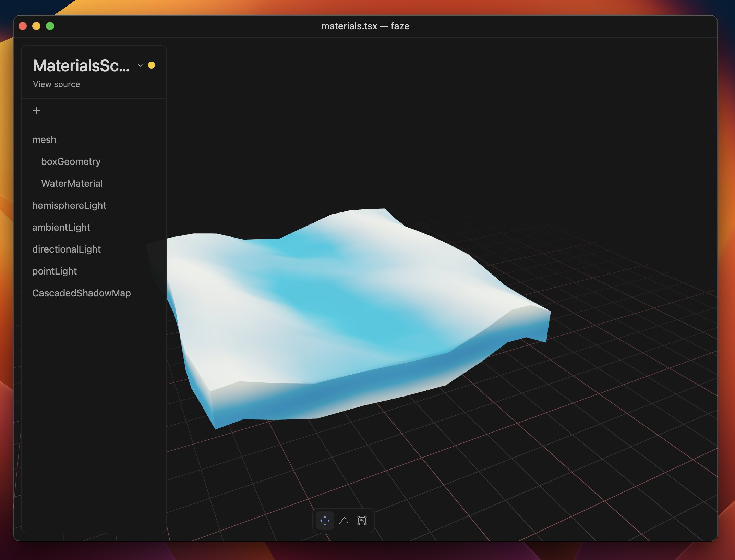
Task: Select the CascadedShadowMap component
Action: 82,293
